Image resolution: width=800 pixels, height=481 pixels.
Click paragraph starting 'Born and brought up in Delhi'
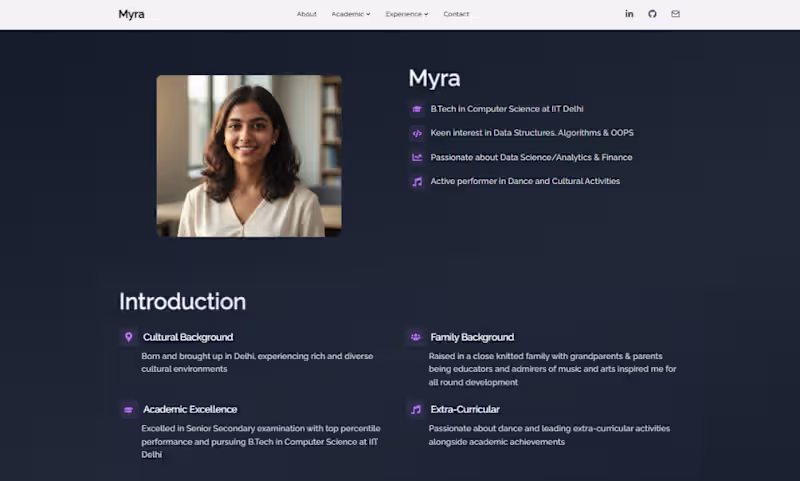click(x=257, y=363)
